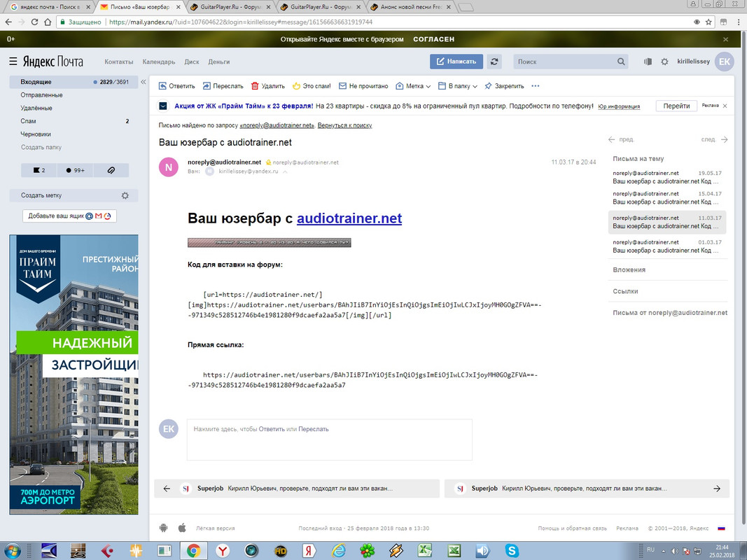Open Internet Explorer from the taskbar
Screen dimensions: 747x560
point(338,551)
